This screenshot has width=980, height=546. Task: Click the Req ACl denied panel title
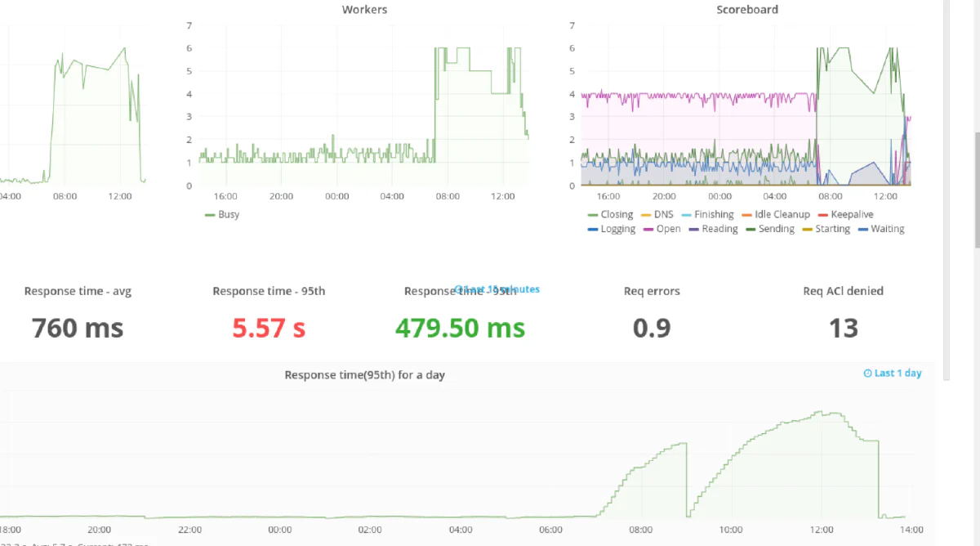[x=843, y=291]
